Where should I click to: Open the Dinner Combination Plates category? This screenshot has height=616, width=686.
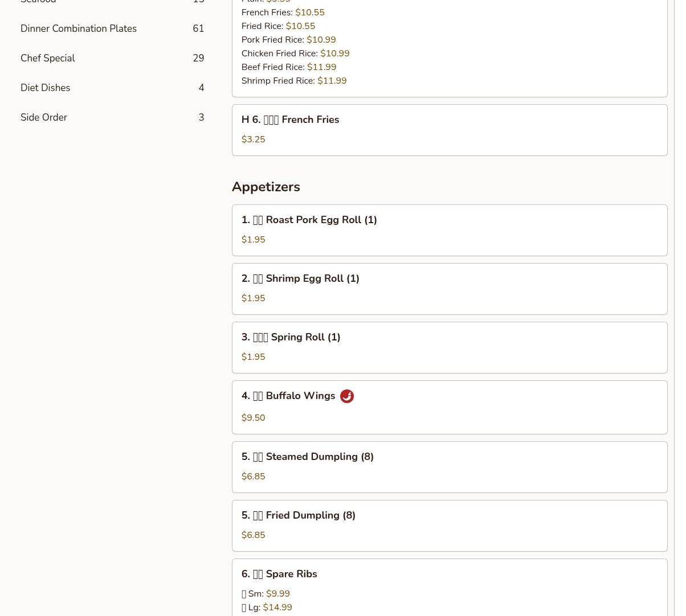tap(79, 28)
